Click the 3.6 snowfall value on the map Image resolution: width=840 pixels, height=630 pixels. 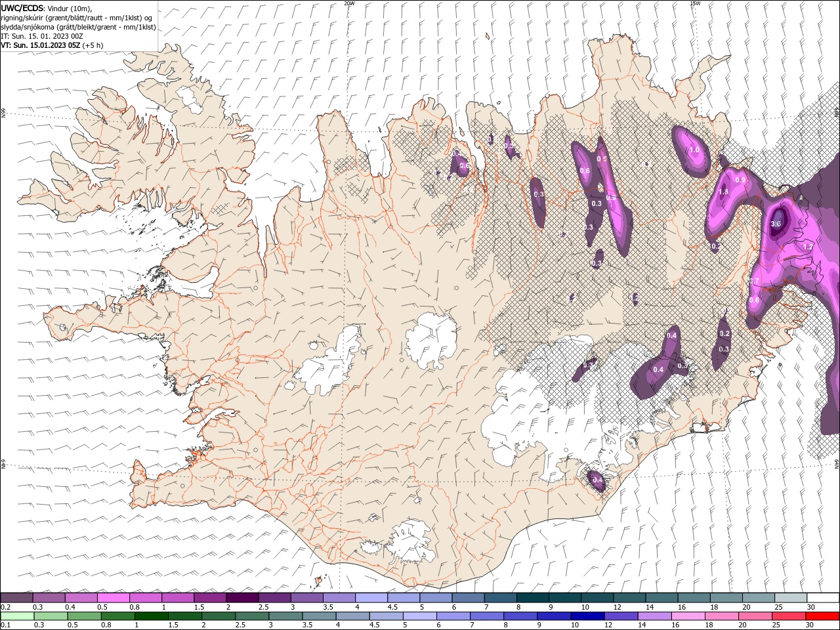click(x=776, y=224)
